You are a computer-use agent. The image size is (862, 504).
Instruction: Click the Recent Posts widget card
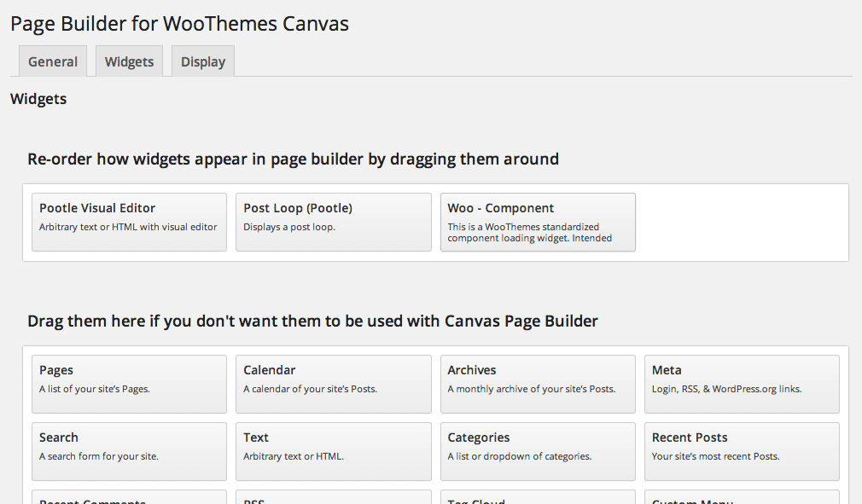click(x=743, y=451)
